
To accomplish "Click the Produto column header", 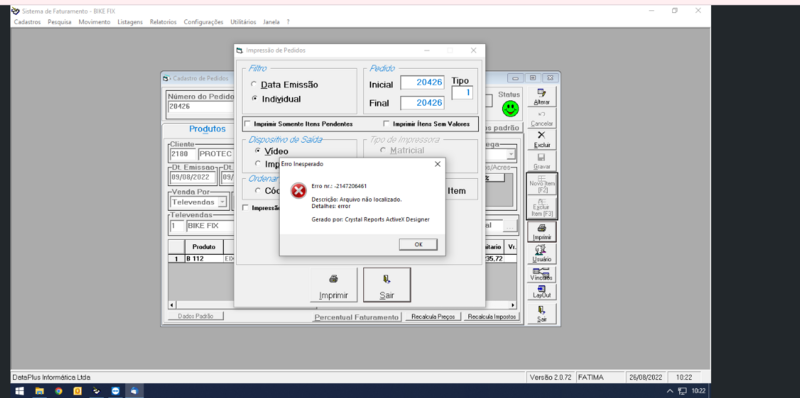I will [204, 246].
